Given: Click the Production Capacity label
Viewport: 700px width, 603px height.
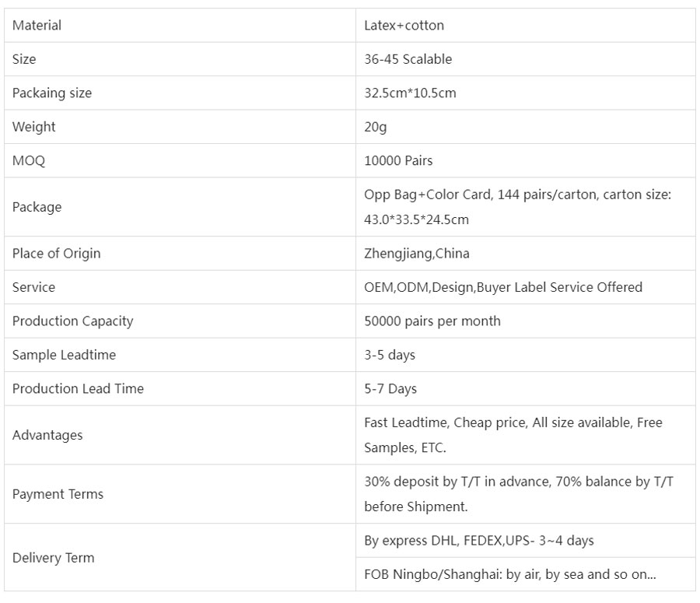Looking at the screenshot, I should (x=72, y=321).
